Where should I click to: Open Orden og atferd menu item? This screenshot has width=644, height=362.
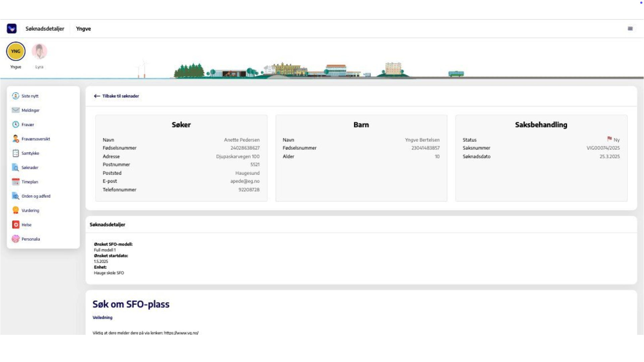36,196
